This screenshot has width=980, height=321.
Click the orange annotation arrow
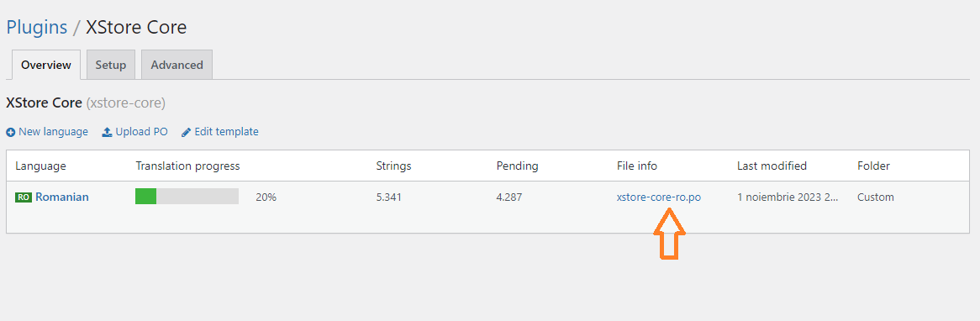tap(669, 234)
